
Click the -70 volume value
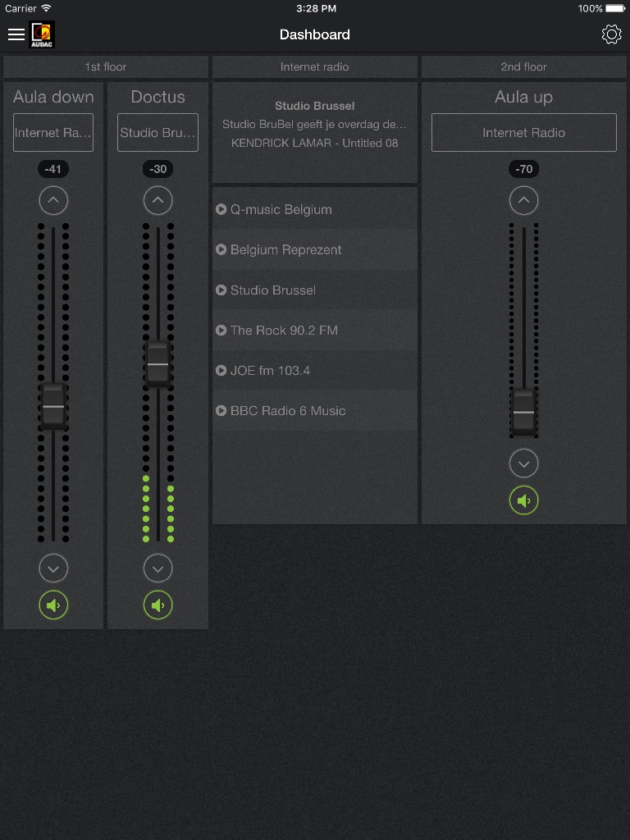click(x=524, y=169)
